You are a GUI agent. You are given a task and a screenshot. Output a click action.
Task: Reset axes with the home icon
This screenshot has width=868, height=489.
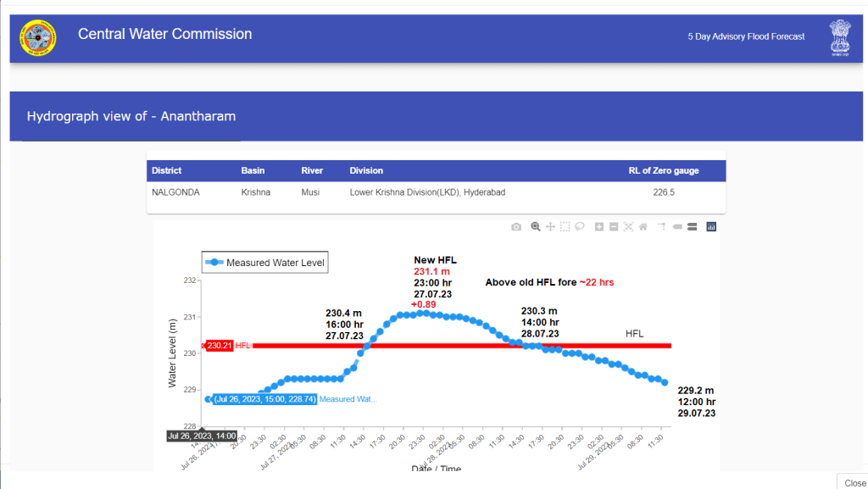click(643, 227)
